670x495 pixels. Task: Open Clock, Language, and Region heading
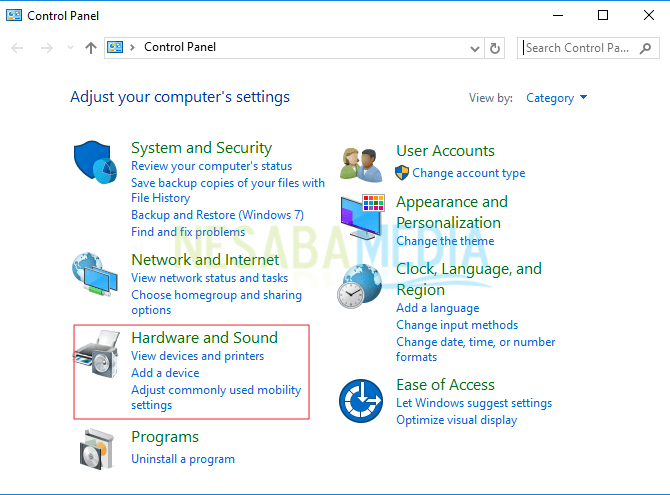(469, 279)
